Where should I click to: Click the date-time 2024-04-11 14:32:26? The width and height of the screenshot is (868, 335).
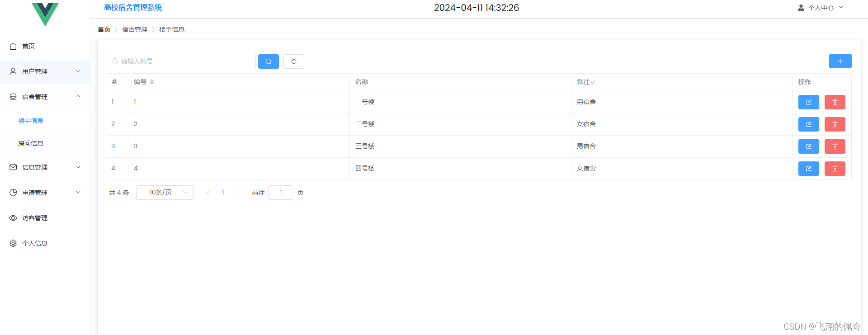click(476, 8)
